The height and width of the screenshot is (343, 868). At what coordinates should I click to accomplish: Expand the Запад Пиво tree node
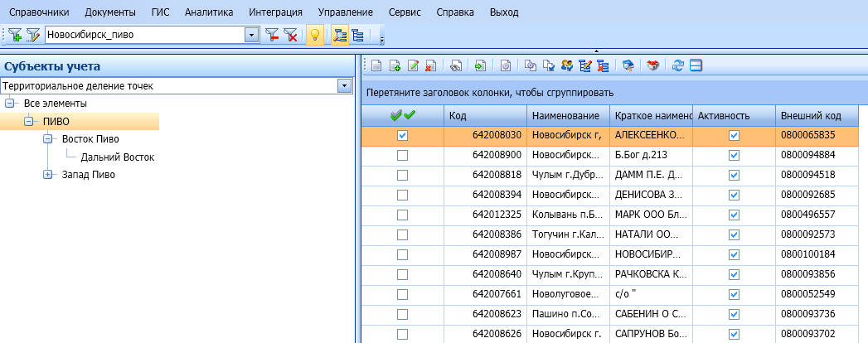(47, 175)
